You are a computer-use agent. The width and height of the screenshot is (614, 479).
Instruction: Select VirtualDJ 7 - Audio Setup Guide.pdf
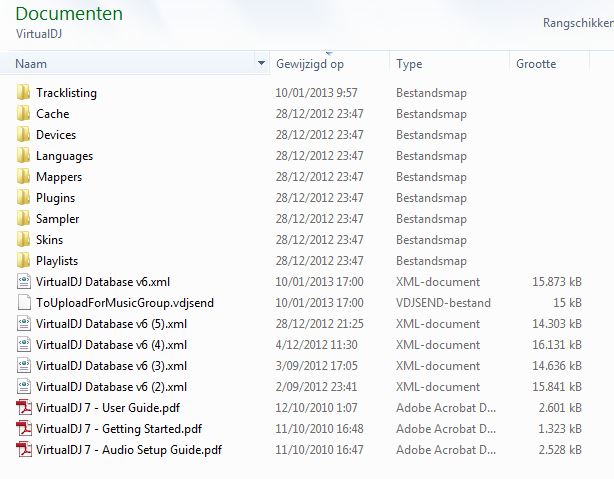point(129,450)
